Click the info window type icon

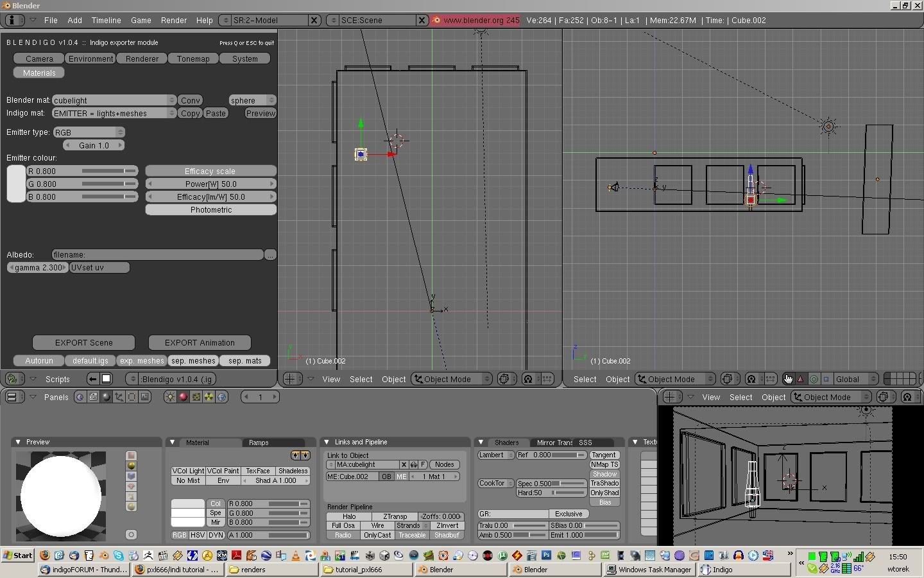11,20
